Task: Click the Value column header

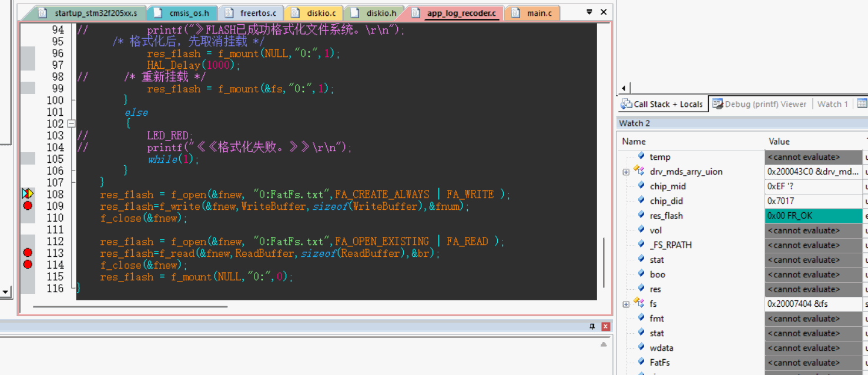Action: click(x=813, y=141)
